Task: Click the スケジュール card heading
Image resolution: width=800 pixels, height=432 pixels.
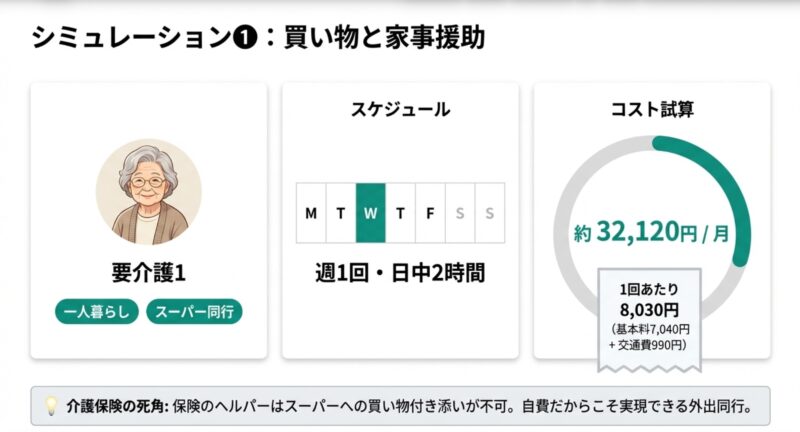Action: coord(400,110)
